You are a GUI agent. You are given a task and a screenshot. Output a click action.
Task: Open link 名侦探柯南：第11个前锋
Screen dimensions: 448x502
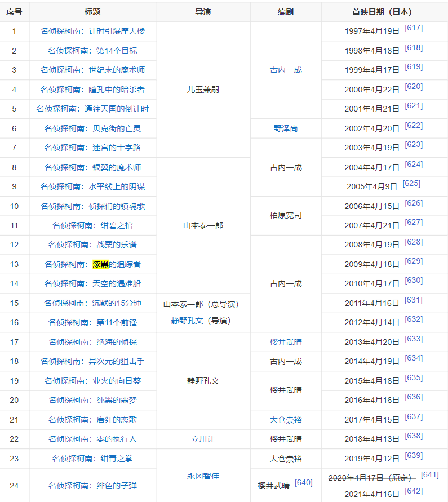[92, 322]
